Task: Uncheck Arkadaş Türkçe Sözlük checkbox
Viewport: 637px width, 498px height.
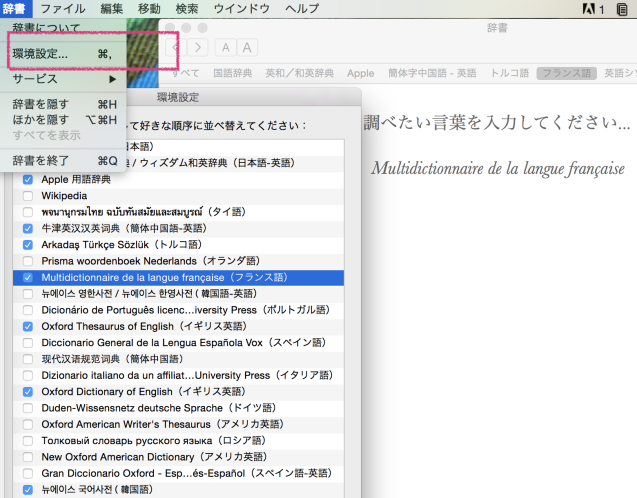Action: [28, 245]
